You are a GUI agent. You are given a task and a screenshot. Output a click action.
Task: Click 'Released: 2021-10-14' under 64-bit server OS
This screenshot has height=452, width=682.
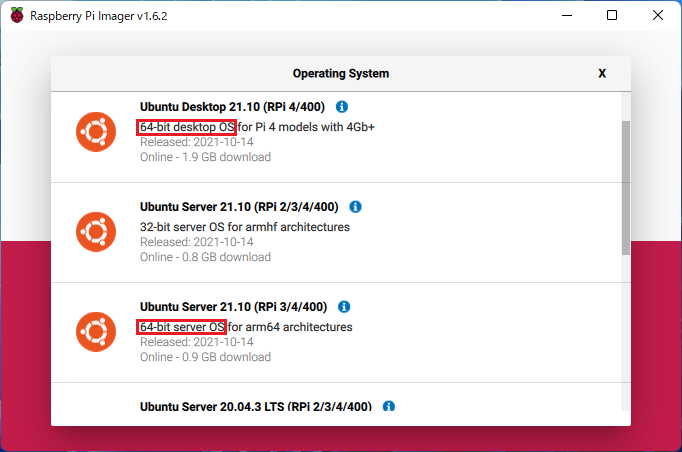[x=197, y=342]
